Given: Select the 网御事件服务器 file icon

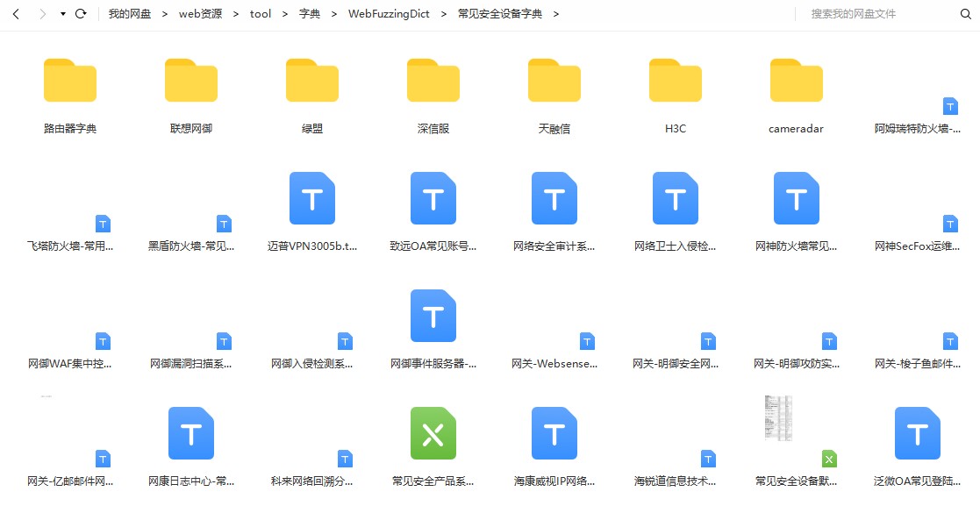Looking at the screenshot, I should click(x=433, y=316).
